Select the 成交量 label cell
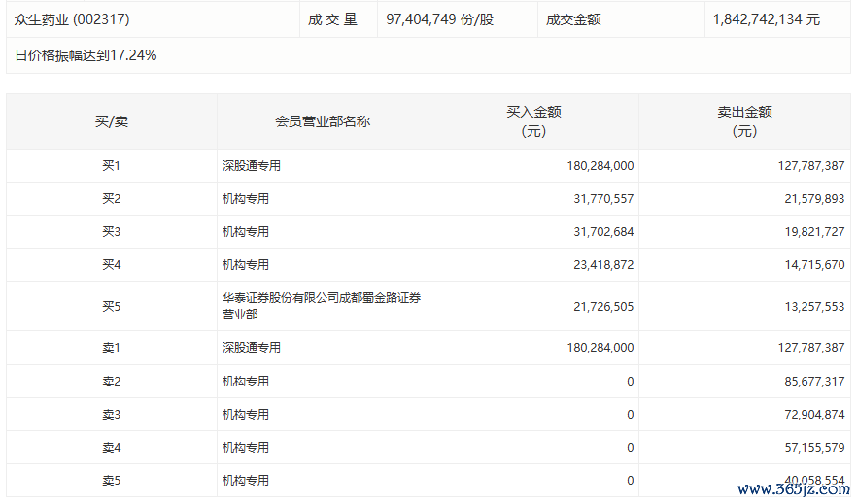 pyautogui.click(x=332, y=19)
